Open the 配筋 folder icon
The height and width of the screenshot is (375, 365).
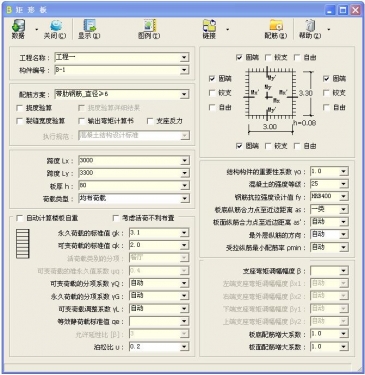[x=276, y=26]
